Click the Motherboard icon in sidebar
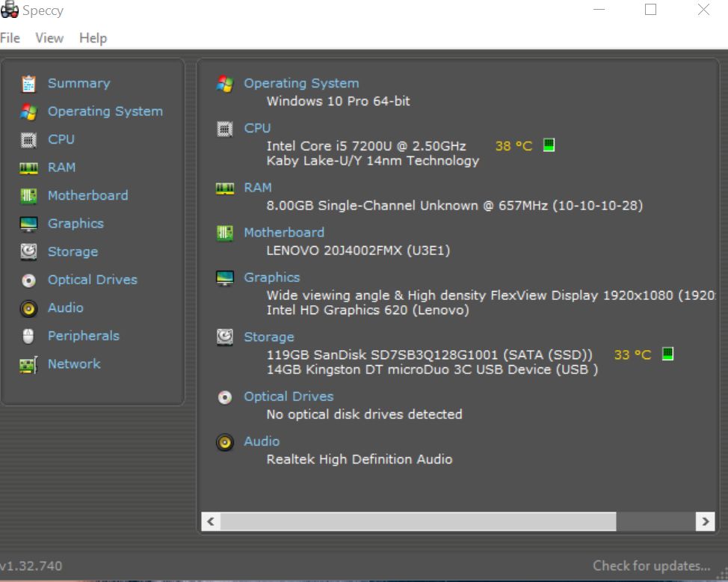728x582 pixels. coord(28,196)
